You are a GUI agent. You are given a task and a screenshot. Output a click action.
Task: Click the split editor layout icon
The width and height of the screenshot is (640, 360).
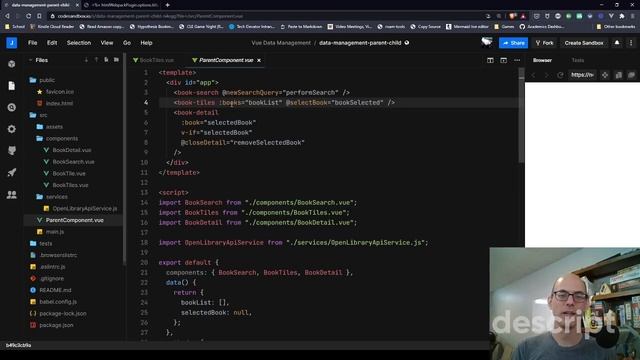coord(490,60)
